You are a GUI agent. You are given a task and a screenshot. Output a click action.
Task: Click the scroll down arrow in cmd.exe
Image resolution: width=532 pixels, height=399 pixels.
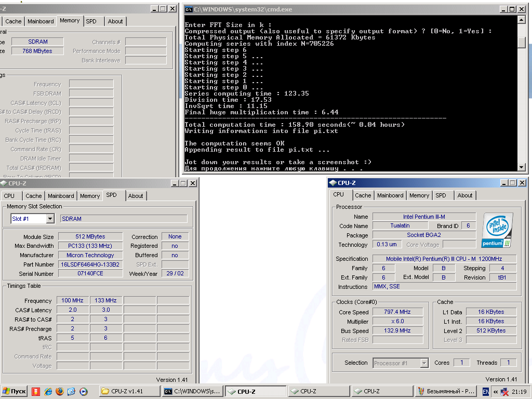[x=522, y=167]
